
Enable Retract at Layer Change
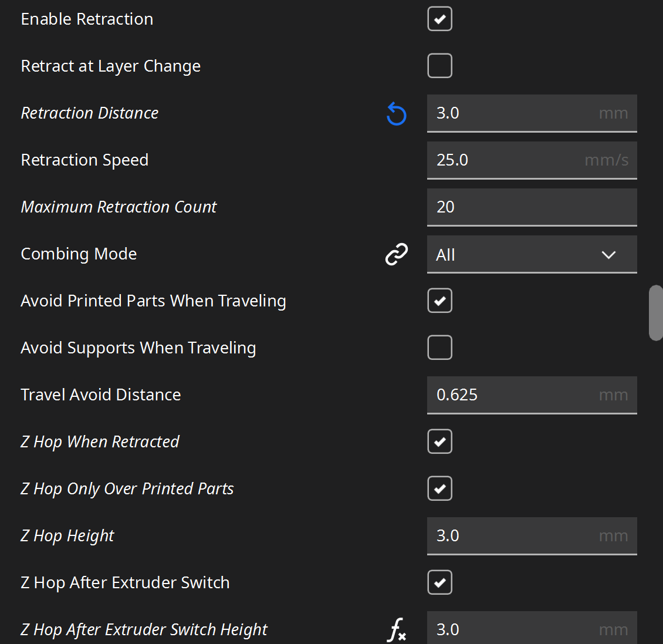pyautogui.click(x=439, y=66)
